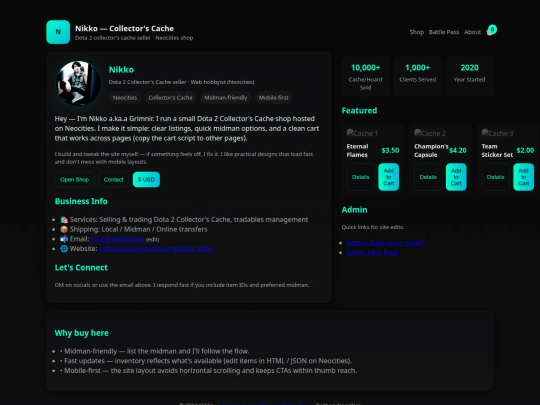Toggle the $ USD currency button

click(146, 179)
